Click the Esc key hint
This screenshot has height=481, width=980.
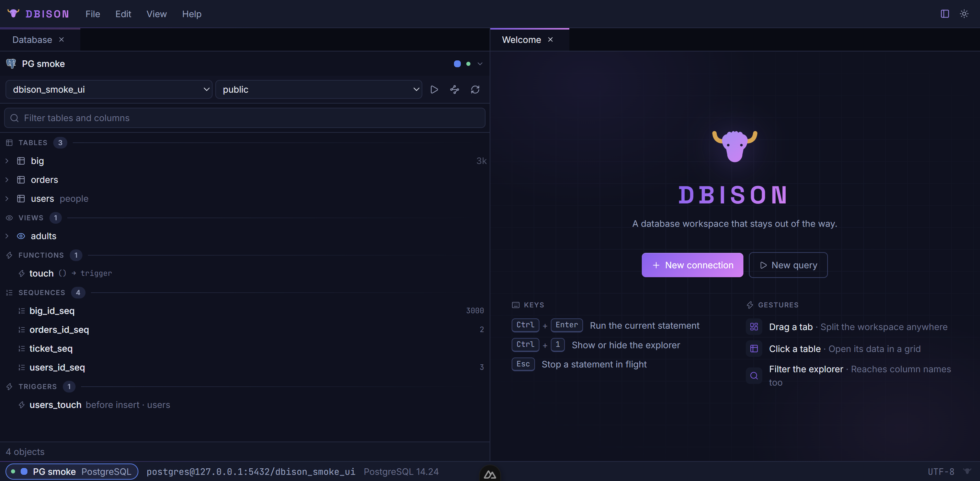pos(523,364)
